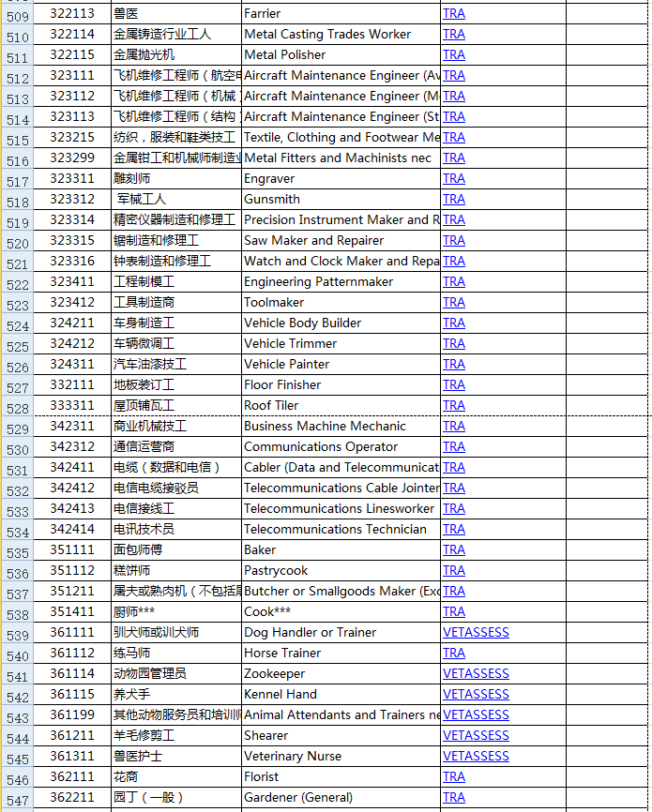Select the '面包师傅' cell
Viewport: 652px width, 812px height.
tap(176, 550)
